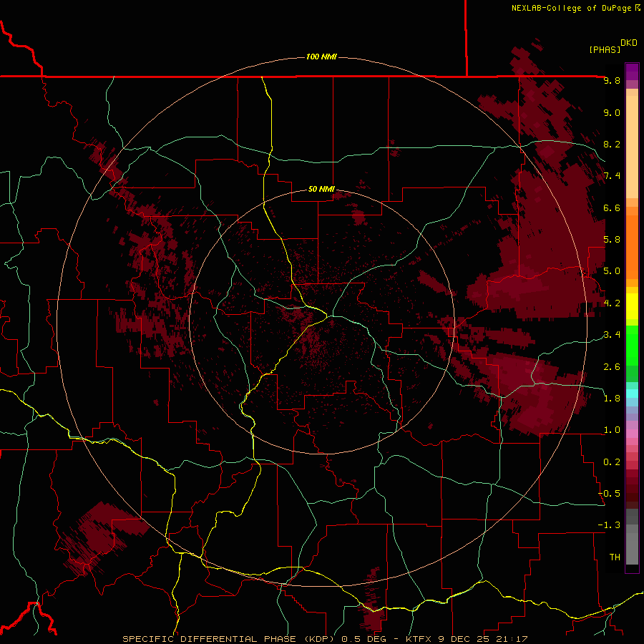Viewport: 644px width, 644px height.
Task: Click the 50 NMI range ring label
Action: click(321, 189)
